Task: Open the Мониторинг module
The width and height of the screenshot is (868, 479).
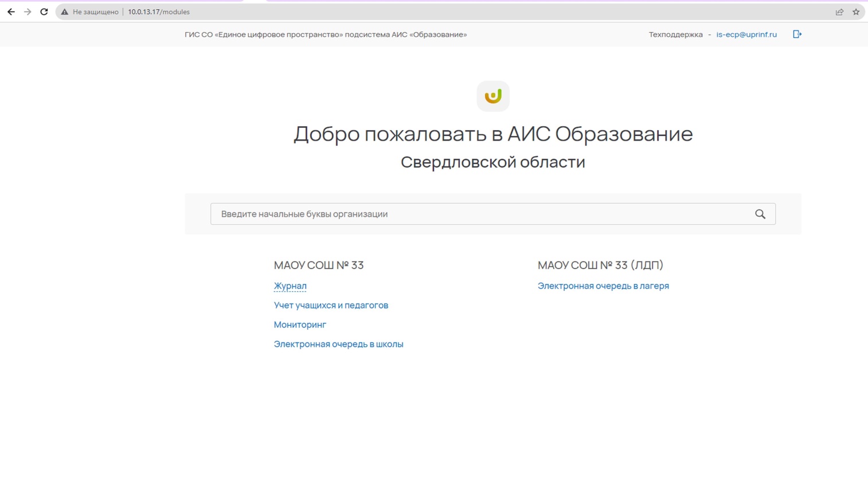Action: click(x=300, y=325)
